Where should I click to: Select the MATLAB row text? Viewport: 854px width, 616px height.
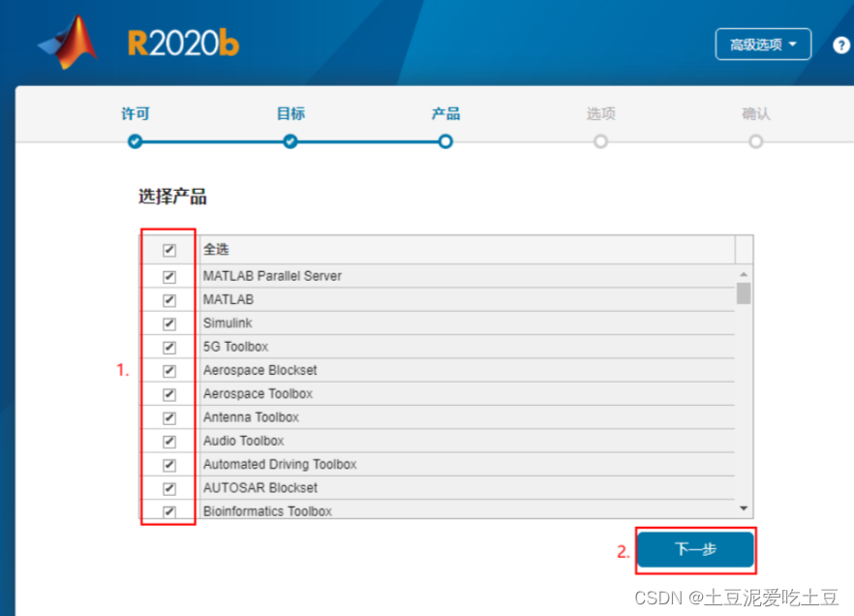pos(229,299)
